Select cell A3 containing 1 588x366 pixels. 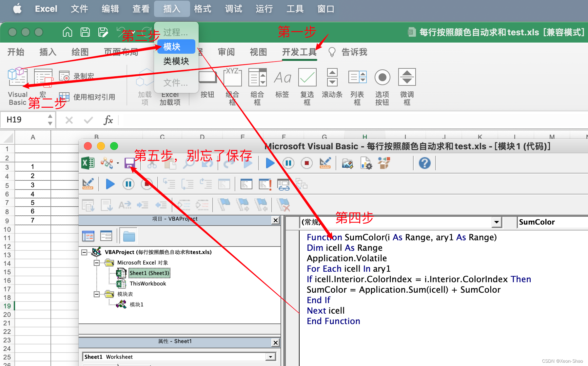[32, 167]
